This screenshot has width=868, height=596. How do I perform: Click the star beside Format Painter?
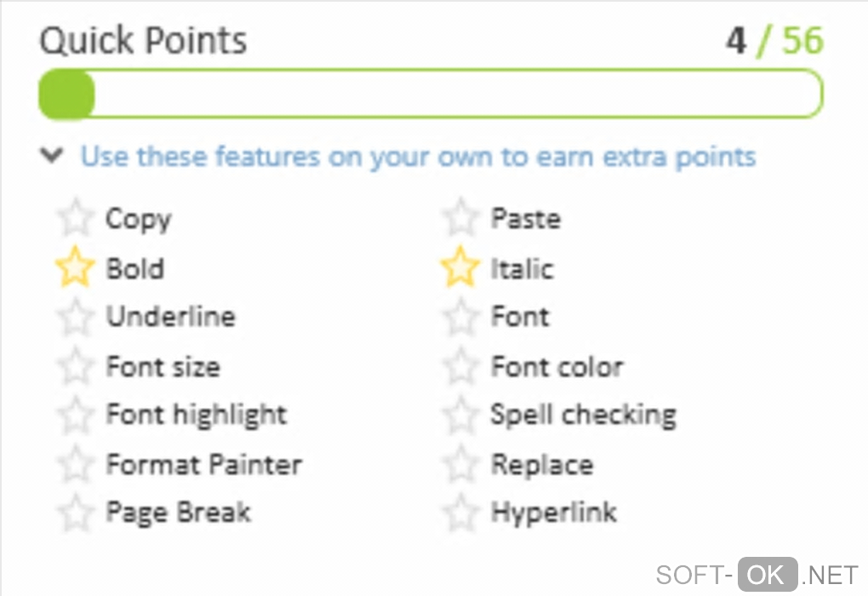[x=75, y=464]
